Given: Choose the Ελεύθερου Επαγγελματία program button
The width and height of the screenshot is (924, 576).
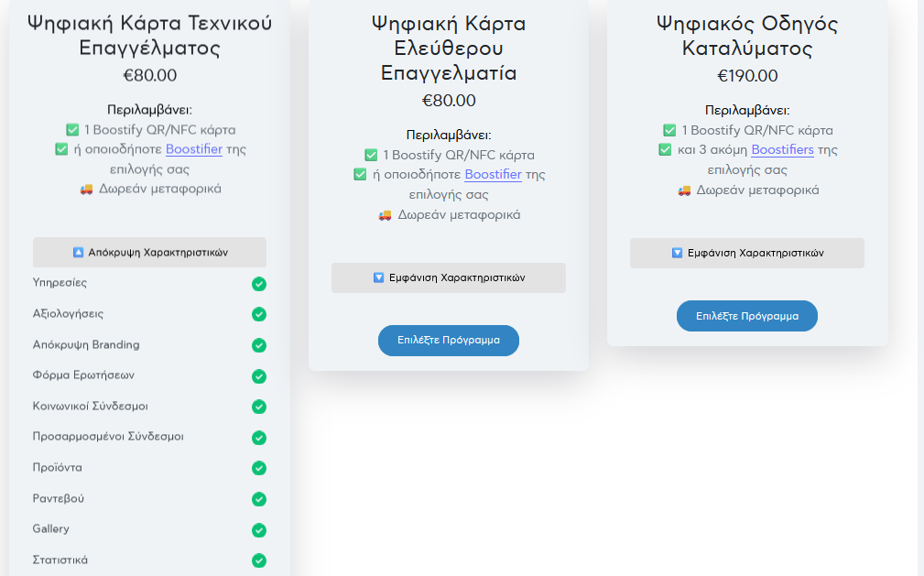Looking at the screenshot, I should pos(449,340).
